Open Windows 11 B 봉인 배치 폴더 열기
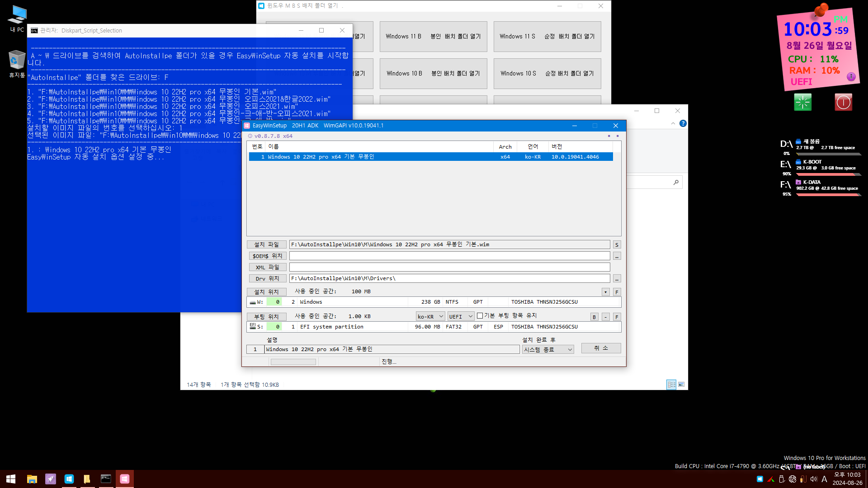868x488 pixels. tap(433, 37)
